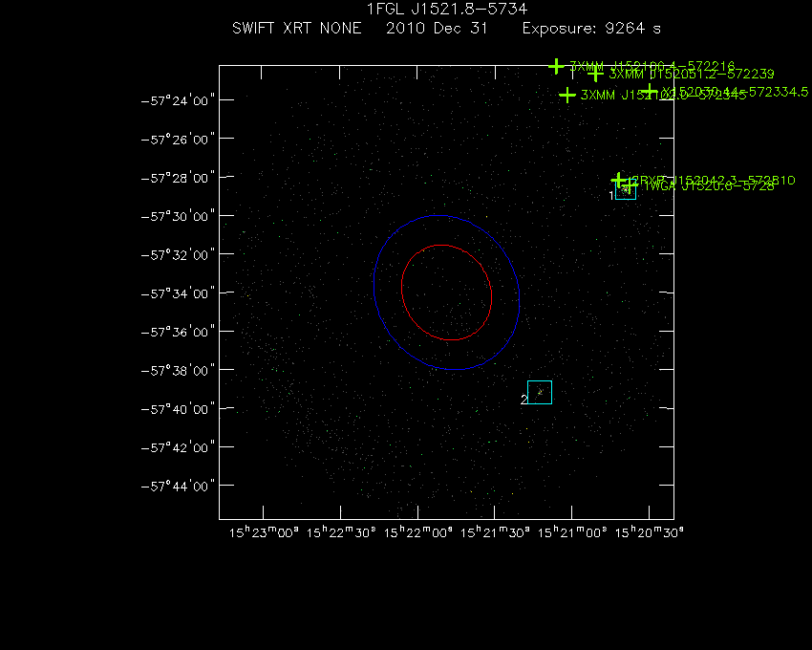
Task: Click the green cross marker beside 3XMM J152051.2-572239
Action: coord(595,75)
